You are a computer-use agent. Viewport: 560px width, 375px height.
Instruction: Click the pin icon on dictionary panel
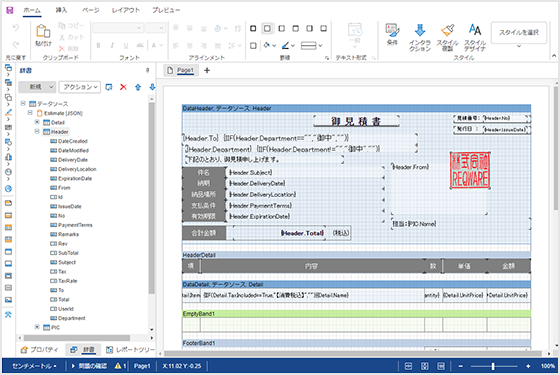[x=147, y=70]
